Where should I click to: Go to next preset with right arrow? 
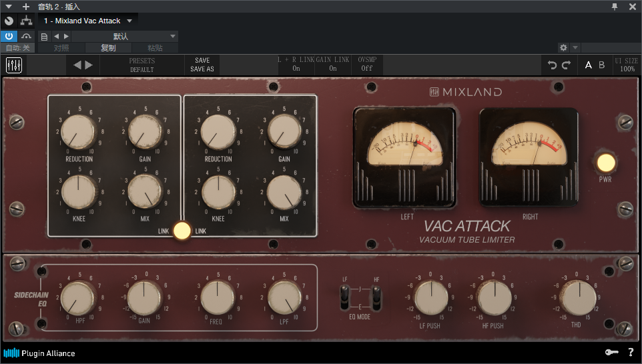point(89,65)
